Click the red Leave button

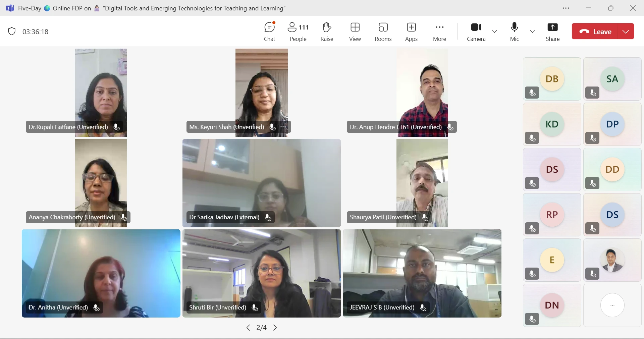click(x=596, y=32)
